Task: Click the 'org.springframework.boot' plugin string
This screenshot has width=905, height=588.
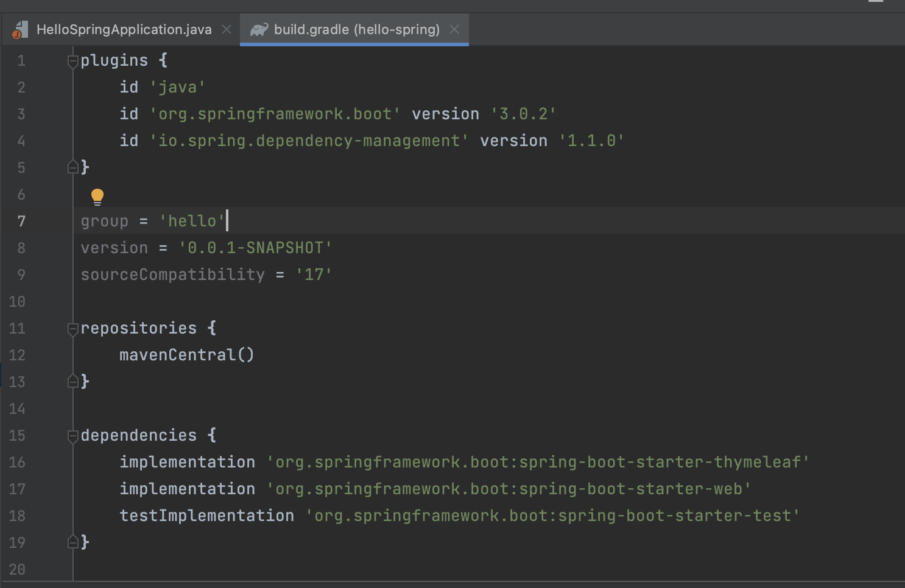Action: click(275, 114)
